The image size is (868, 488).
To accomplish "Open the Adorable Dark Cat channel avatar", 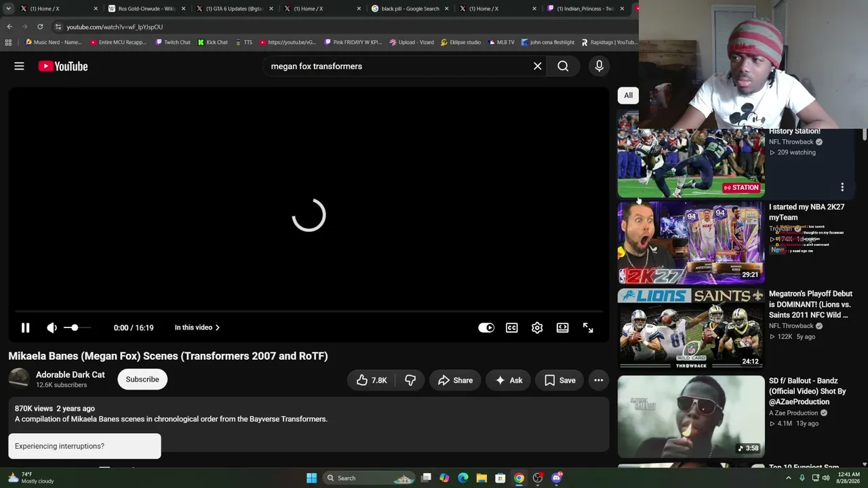I will tap(19, 379).
